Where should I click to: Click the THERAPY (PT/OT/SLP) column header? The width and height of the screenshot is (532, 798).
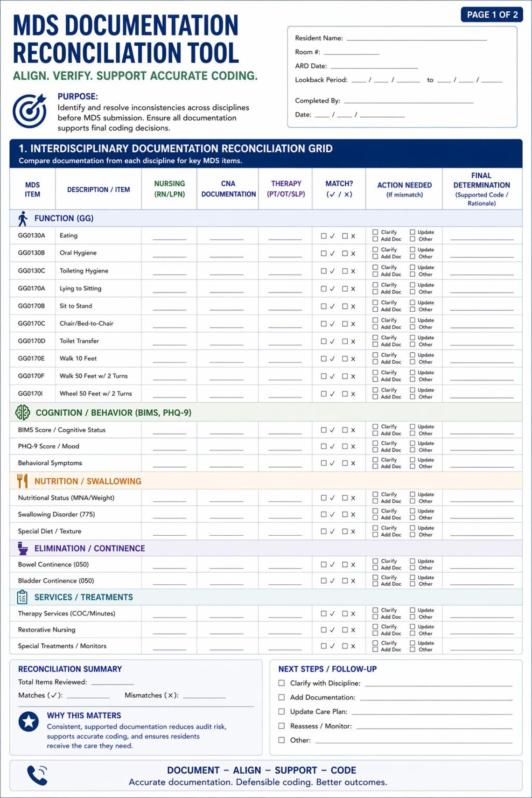point(286,189)
